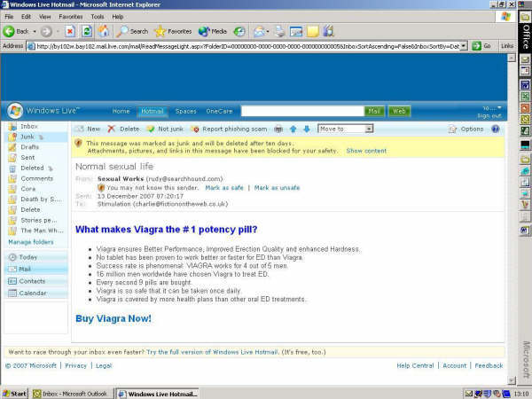Print page using toolbar printer icon

[279, 32]
